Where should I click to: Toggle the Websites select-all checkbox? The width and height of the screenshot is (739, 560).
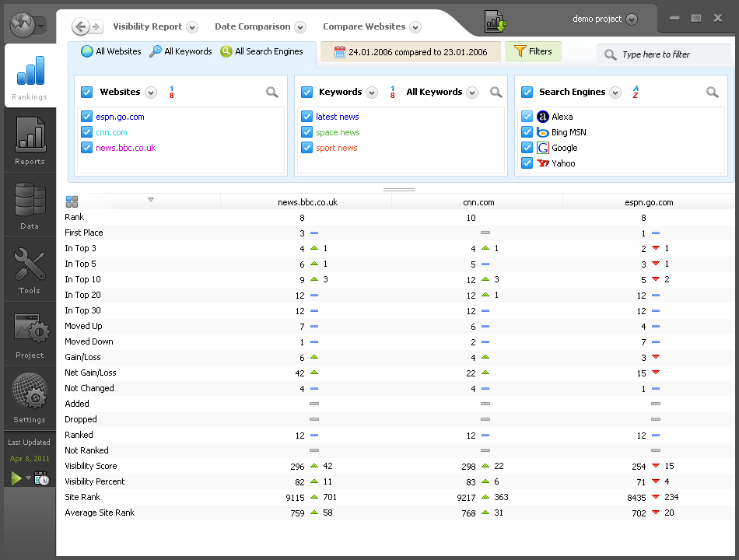click(x=86, y=92)
